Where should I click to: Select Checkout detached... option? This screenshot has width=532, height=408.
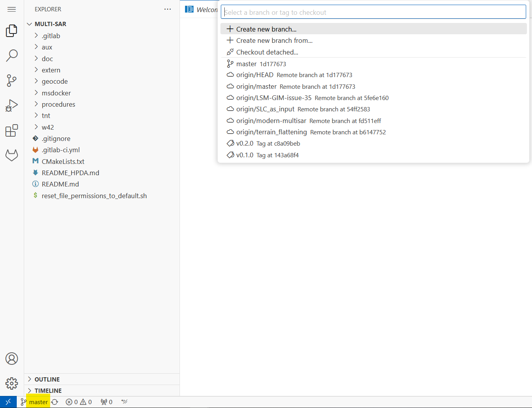coord(373,52)
